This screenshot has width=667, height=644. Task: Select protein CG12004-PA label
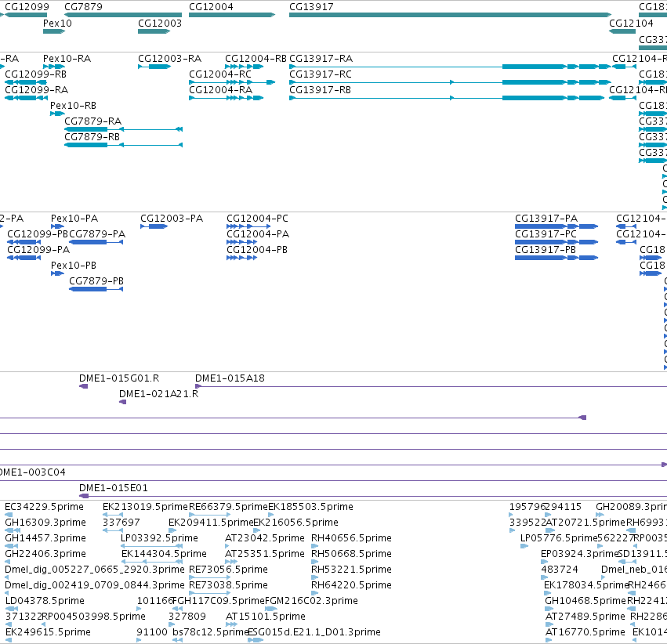point(258,233)
